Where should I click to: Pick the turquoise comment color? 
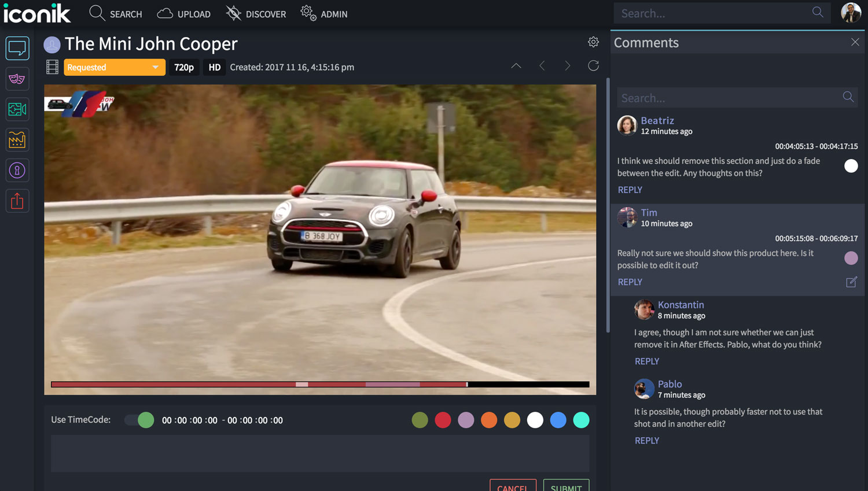(581, 420)
